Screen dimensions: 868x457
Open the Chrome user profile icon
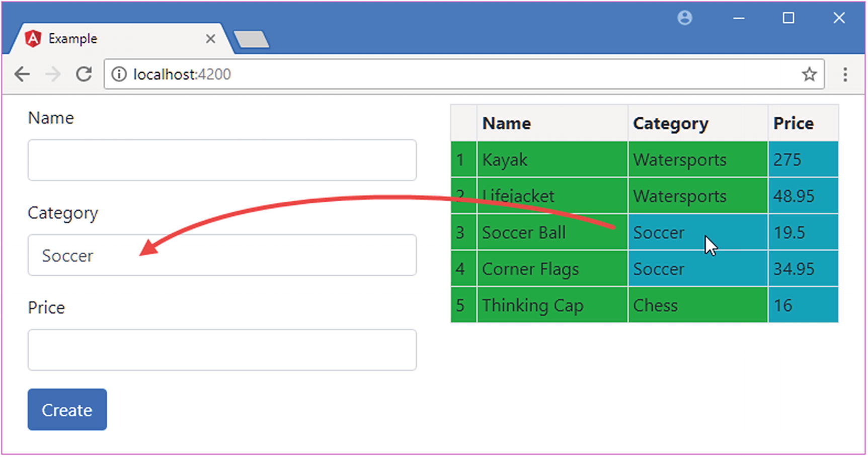point(685,18)
